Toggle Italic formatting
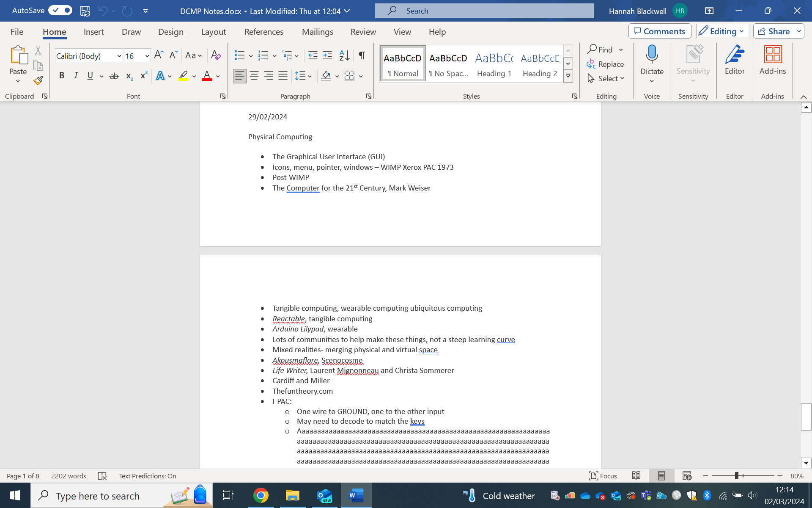This screenshot has width=812, height=508. (x=76, y=76)
